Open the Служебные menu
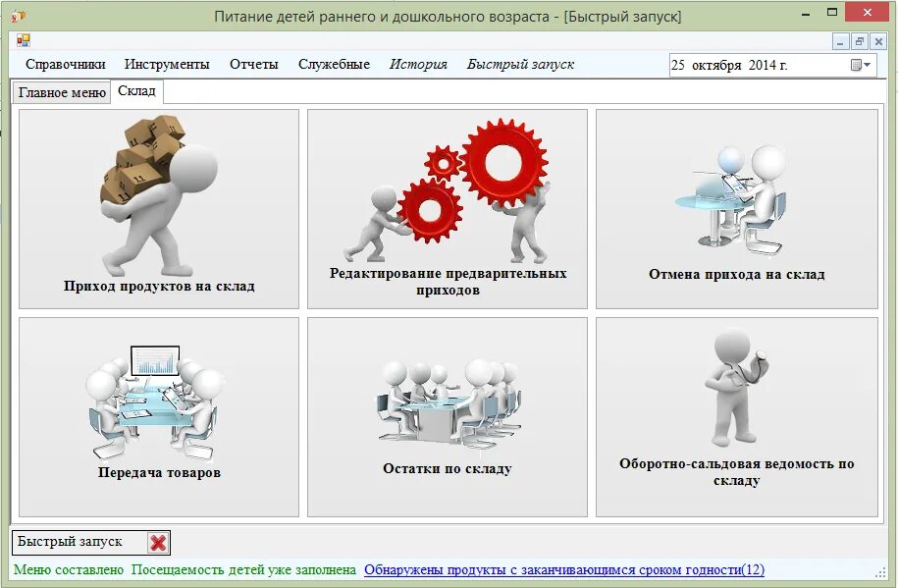The image size is (898, 588). pos(334,64)
